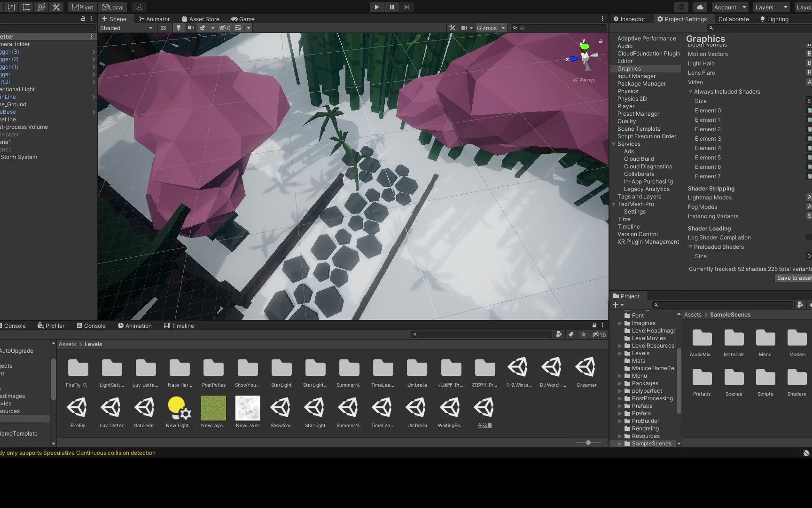Toggle grid snapping icon in top toolbar
812x508 pixels.
point(139,7)
